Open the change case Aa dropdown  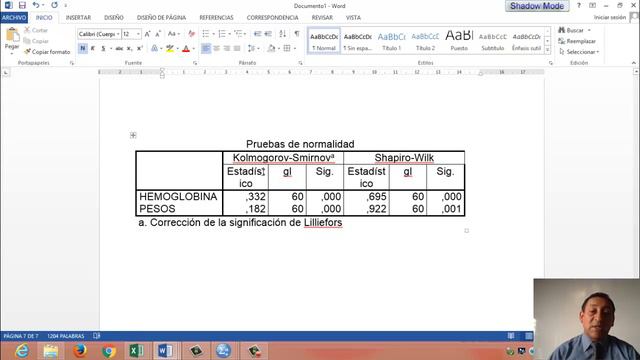tap(173, 34)
